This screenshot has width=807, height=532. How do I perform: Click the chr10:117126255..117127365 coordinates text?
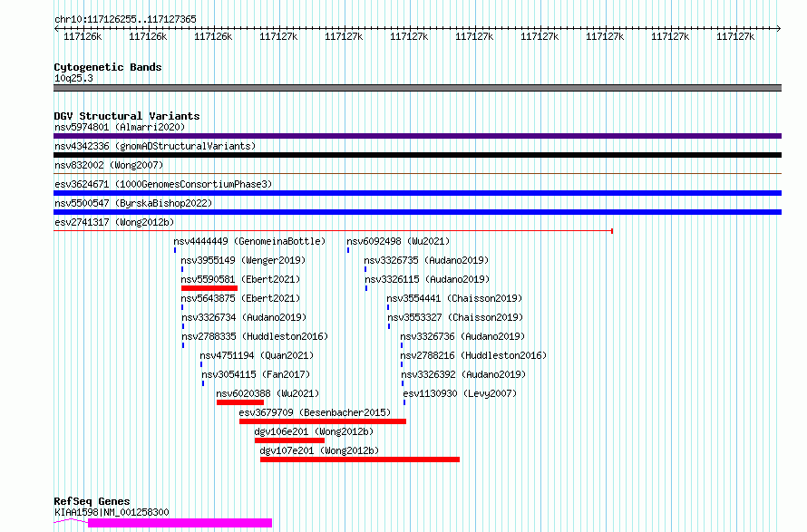125,19
